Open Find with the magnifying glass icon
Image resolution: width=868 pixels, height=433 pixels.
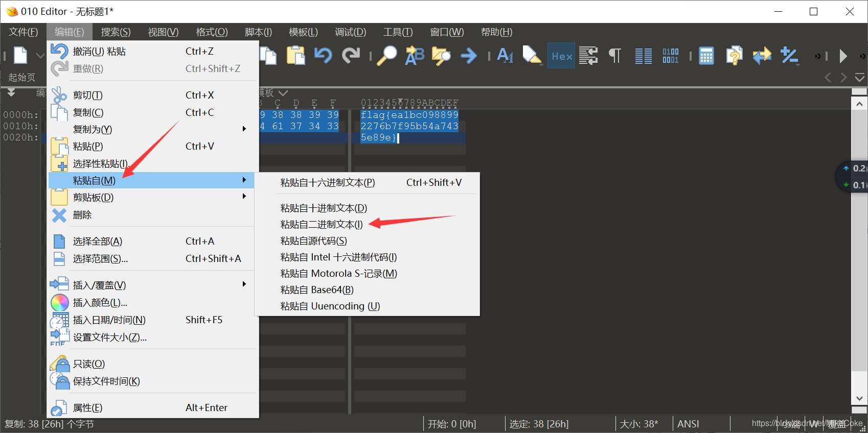coord(387,55)
